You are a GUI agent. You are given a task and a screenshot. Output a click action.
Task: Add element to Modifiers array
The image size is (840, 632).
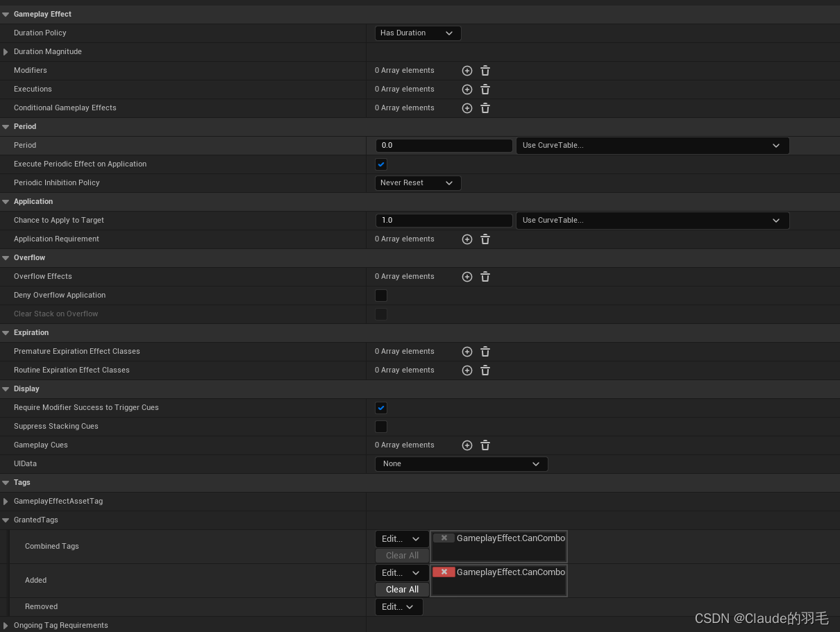tap(467, 71)
